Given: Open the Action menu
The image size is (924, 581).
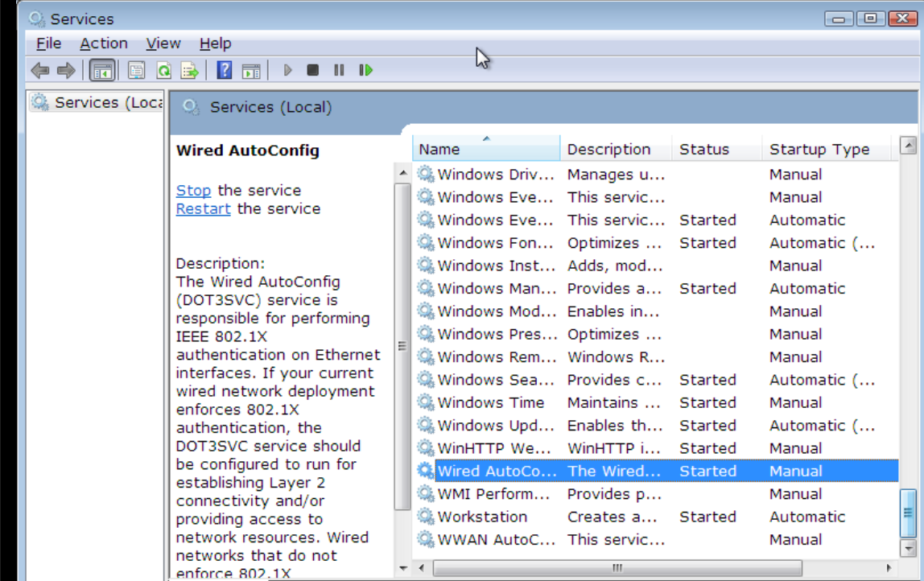Looking at the screenshot, I should tap(103, 43).
